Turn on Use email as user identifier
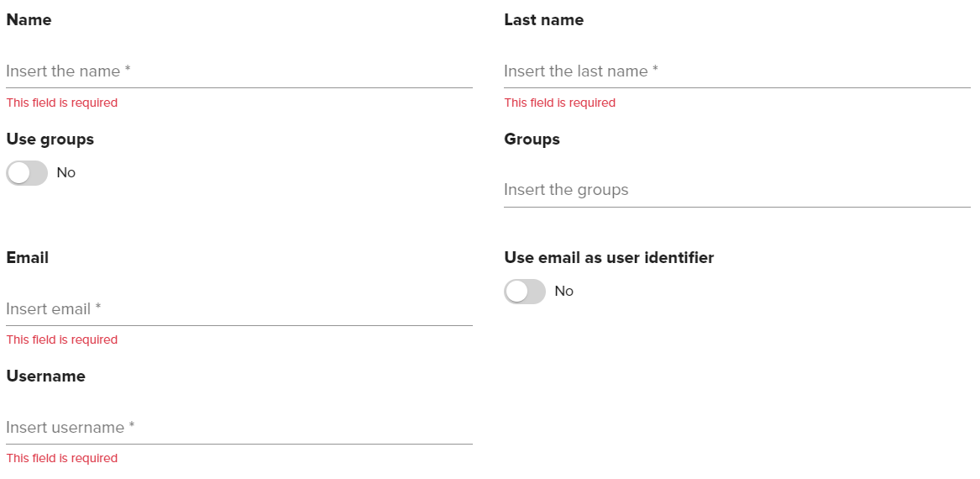This screenshot has width=980, height=479. point(525,292)
